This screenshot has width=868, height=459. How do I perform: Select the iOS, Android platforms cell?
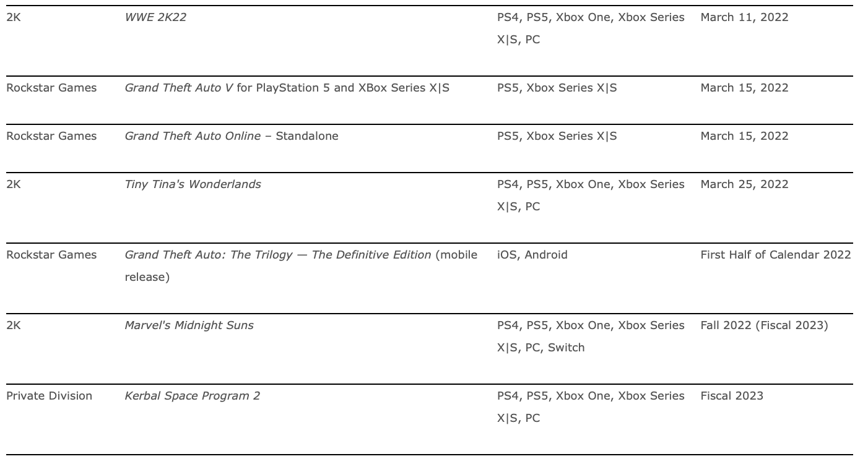(532, 255)
